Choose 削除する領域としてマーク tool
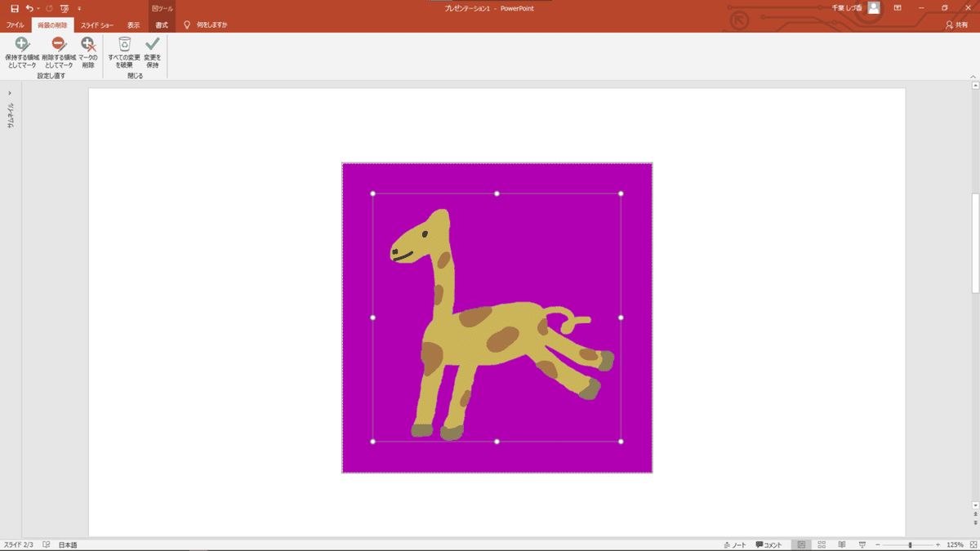 pyautogui.click(x=58, y=53)
